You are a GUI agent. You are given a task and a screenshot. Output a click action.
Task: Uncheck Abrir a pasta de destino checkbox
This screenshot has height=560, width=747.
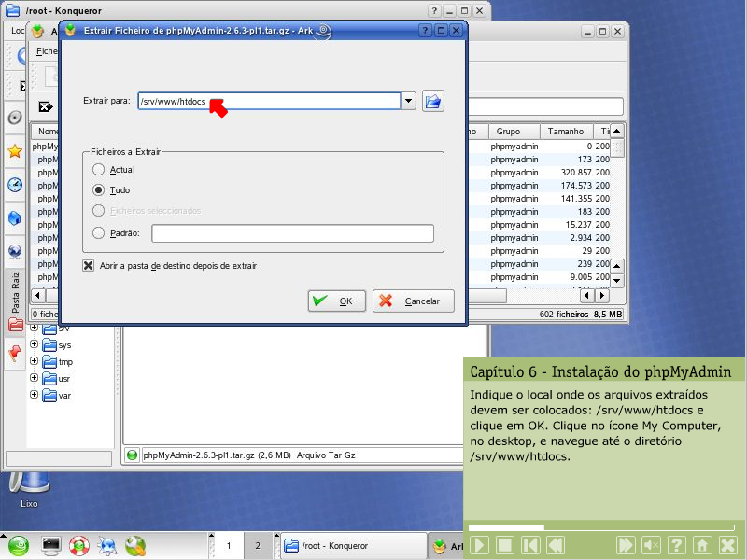point(89,266)
